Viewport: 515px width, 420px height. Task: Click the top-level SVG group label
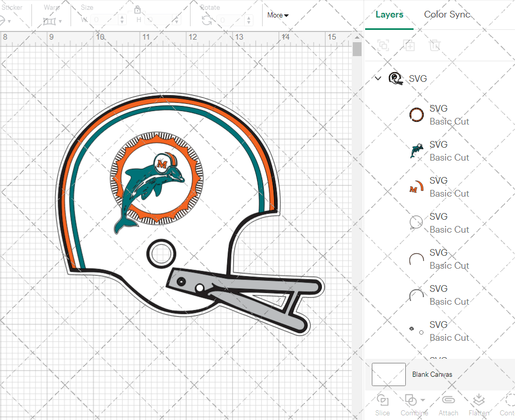coord(418,78)
